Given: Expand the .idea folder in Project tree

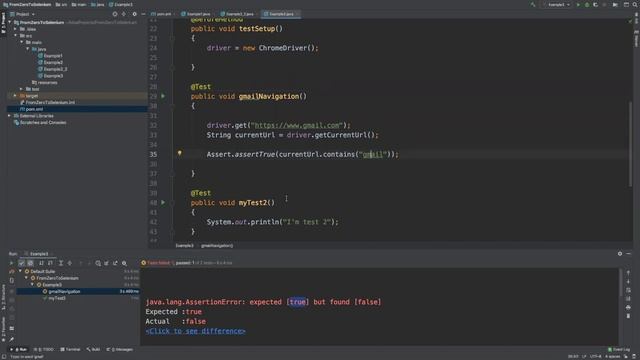Looking at the screenshot, I should click(x=16, y=29).
